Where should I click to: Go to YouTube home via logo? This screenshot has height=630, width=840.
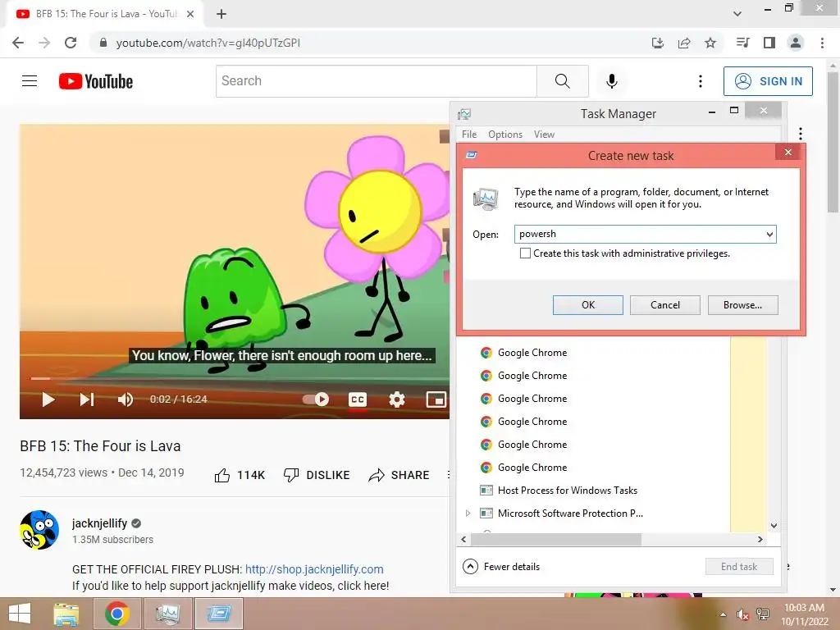96,81
